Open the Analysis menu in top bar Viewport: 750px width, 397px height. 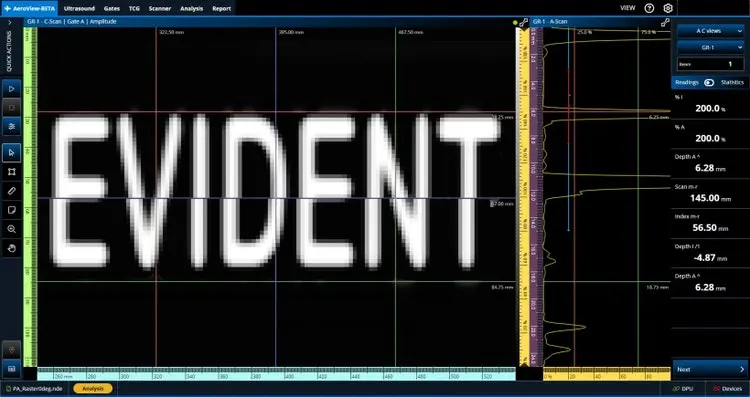coord(191,8)
